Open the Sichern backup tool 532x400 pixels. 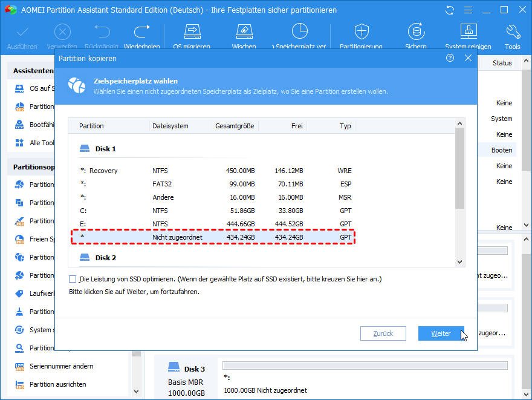[x=416, y=31]
